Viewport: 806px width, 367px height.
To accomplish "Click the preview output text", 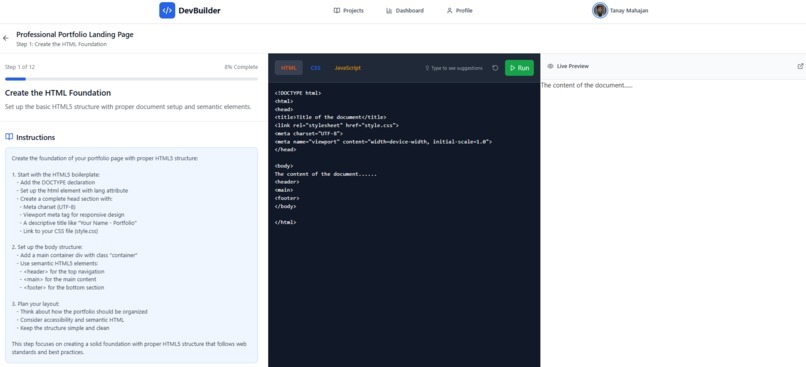I will tap(587, 85).
